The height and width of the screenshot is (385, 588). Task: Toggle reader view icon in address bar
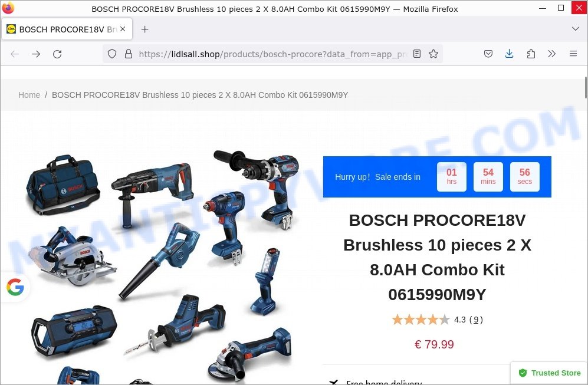(417, 54)
